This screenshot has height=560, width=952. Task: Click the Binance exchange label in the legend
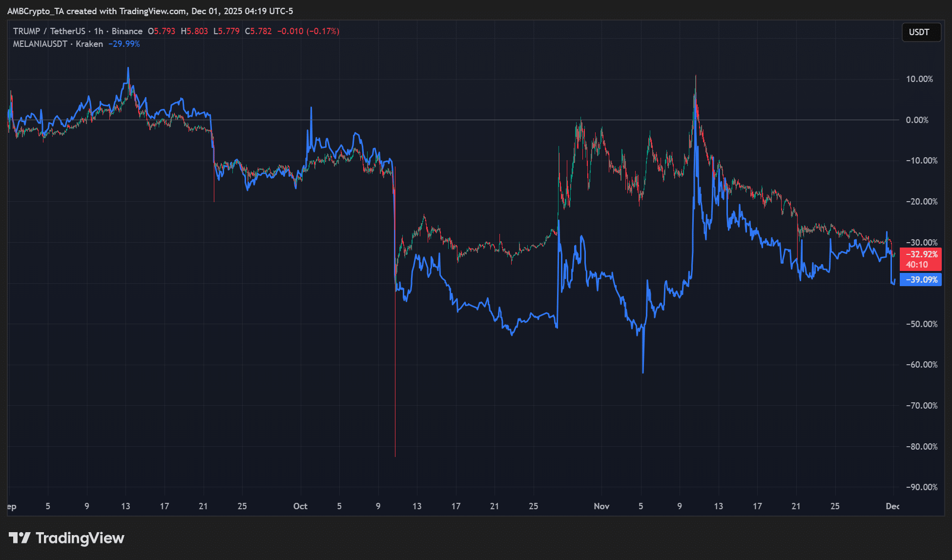(x=127, y=31)
